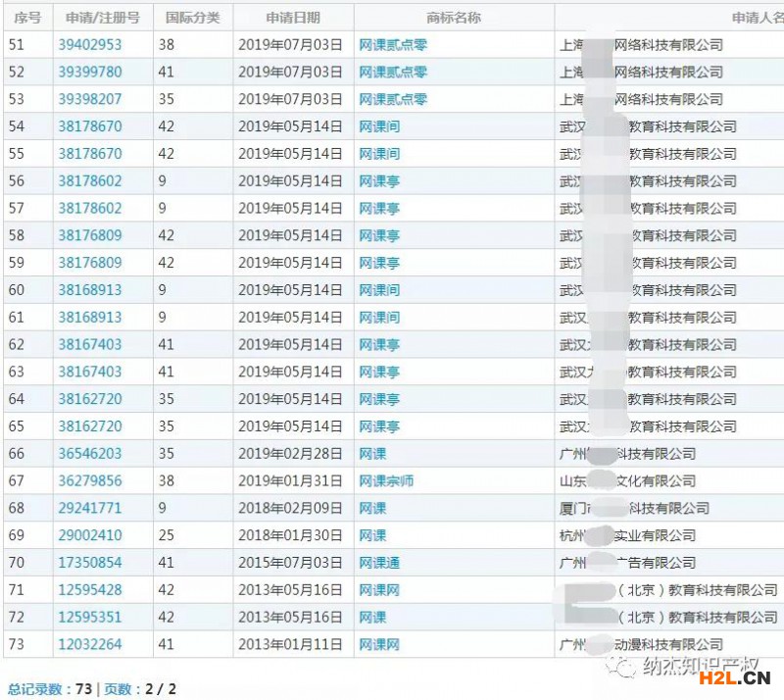Image resolution: width=784 pixels, height=700 pixels.
Task: Click the 国际分类 column header
Action: (193, 18)
